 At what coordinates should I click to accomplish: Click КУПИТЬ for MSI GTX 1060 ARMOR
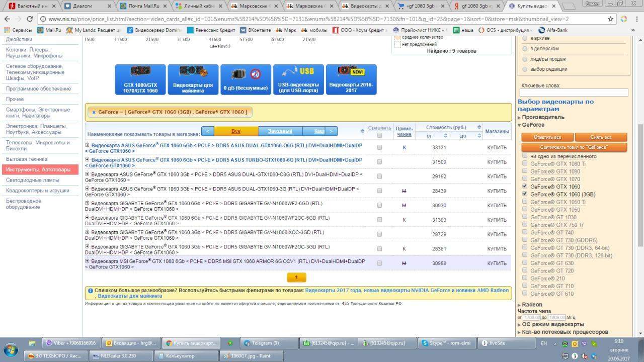coord(497,263)
